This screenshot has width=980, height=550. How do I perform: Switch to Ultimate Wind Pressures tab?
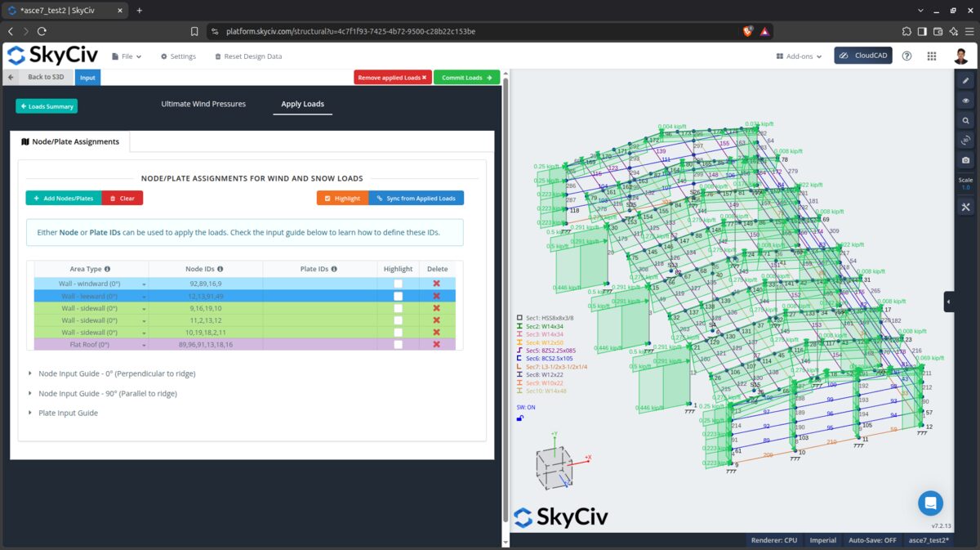[203, 104]
